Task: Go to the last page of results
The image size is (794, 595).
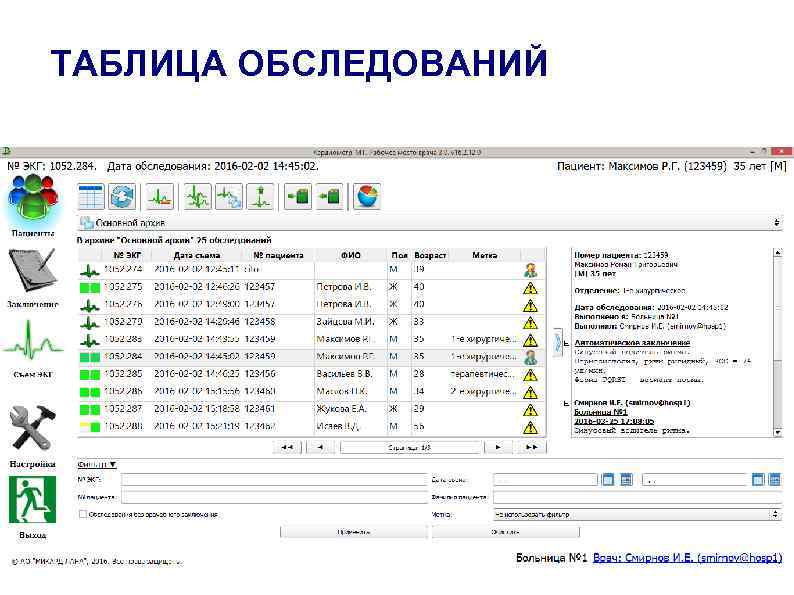Action: (x=532, y=447)
